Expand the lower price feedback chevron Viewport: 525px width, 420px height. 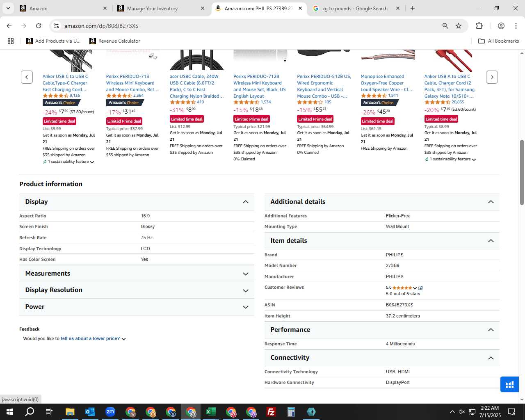click(123, 339)
